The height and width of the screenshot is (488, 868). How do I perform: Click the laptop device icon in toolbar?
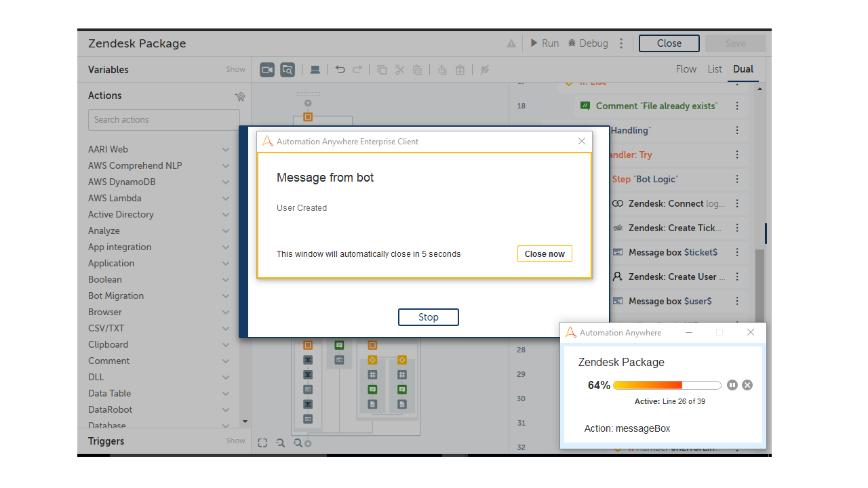pyautogui.click(x=315, y=69)
